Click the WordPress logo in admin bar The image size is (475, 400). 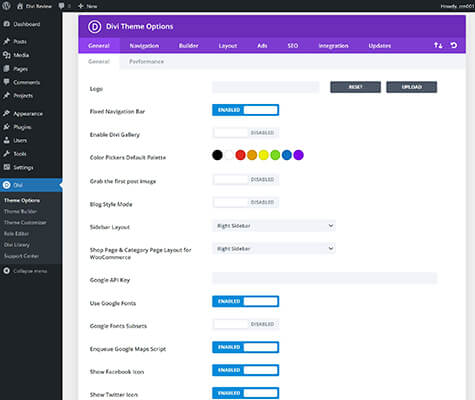tap(7, 6)
